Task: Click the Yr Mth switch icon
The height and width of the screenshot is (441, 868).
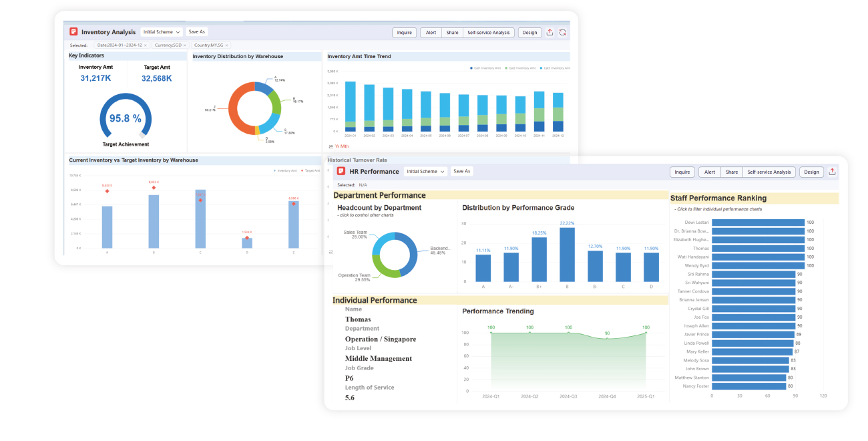Action: [x=331, y=146]
